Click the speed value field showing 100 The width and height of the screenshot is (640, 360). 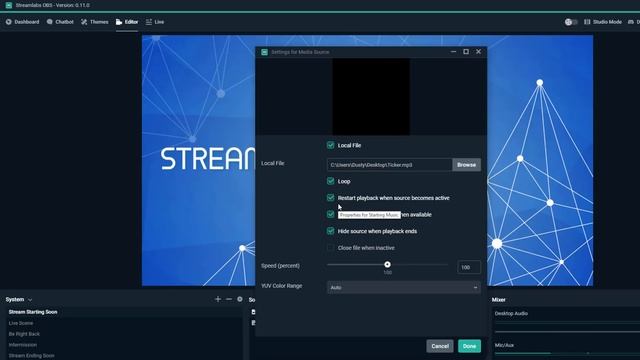coord(469,267)
